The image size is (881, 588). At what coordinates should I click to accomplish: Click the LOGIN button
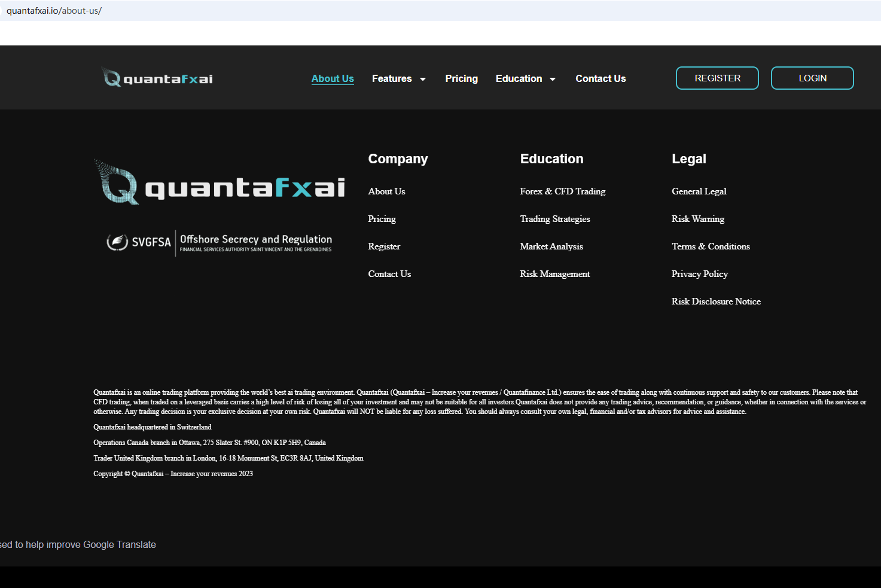(x=812, y=78)
